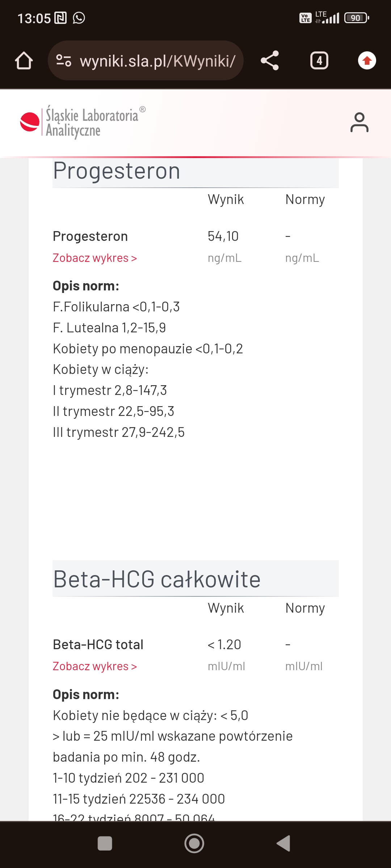Screen dimensions: 391x868
Task: Tap the Beta-HCG całkowite section heading
Action: tap(157, 579)
